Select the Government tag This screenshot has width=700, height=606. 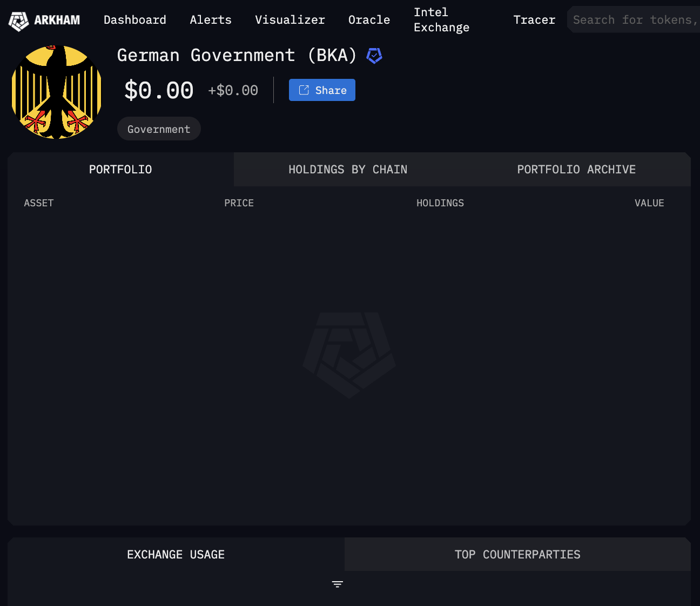coord(159,129)
